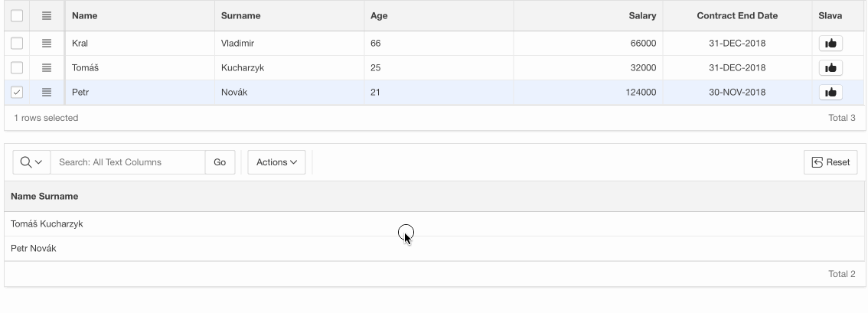Check the checkbox for Kral row

coord(17,44)
